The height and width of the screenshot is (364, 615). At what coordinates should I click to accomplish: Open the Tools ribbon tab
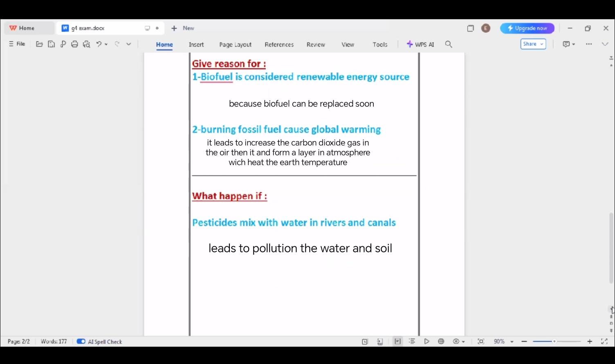pos(380,45)
